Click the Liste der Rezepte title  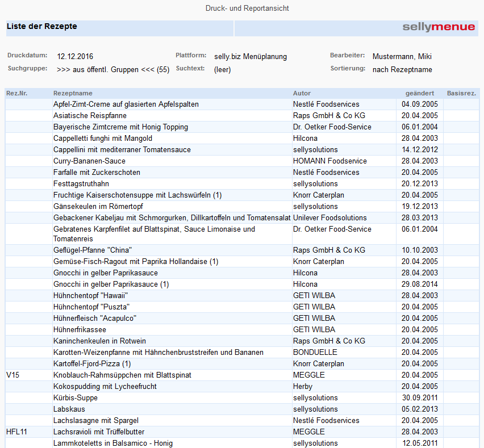coord(41,27)
